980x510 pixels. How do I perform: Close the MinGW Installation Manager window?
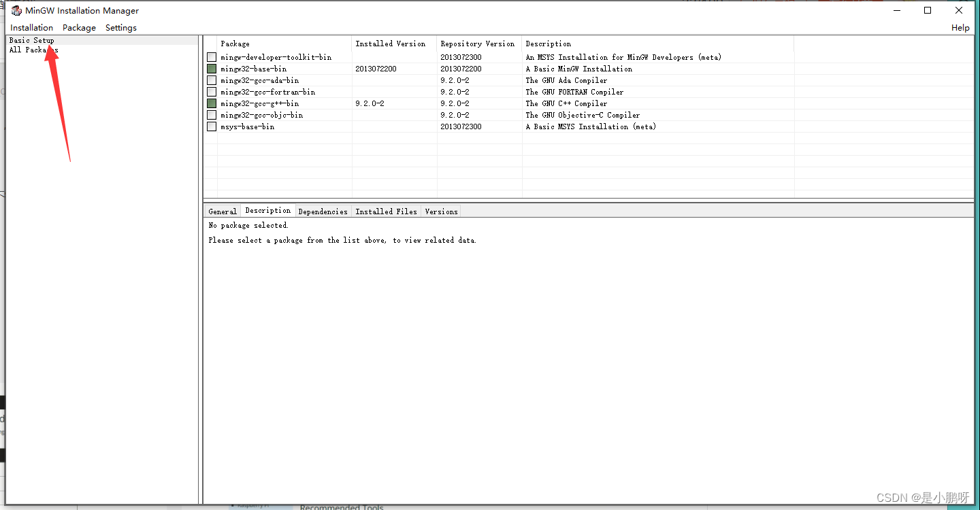coord(959,10)
